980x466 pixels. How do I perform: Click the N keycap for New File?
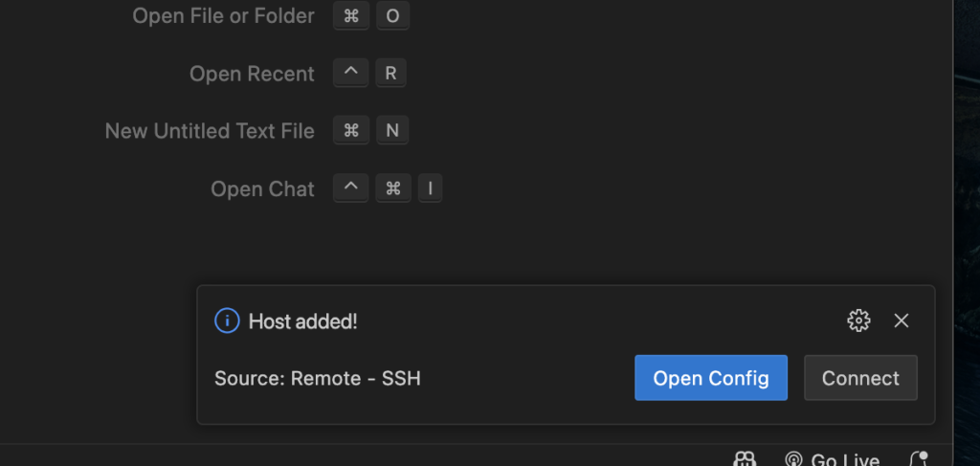(x=392, y=131)
